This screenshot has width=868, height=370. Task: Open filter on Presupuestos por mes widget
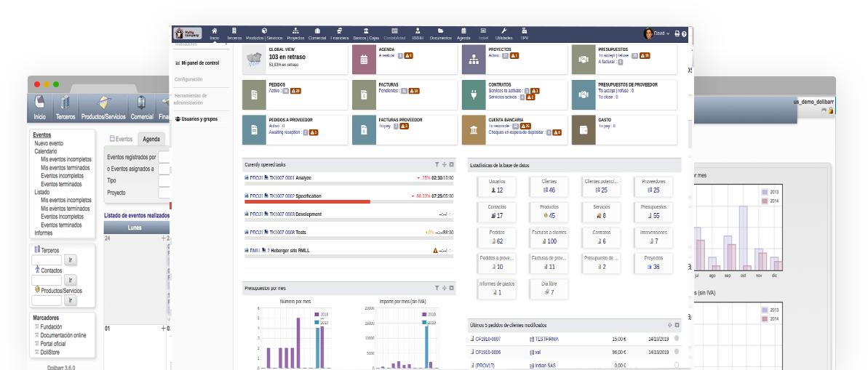click(x=437, y=289)
